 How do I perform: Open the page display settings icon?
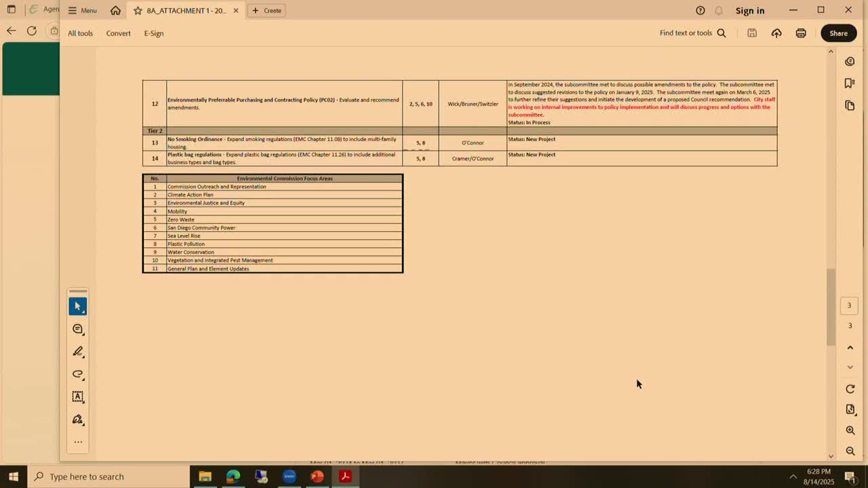point(850,409)
